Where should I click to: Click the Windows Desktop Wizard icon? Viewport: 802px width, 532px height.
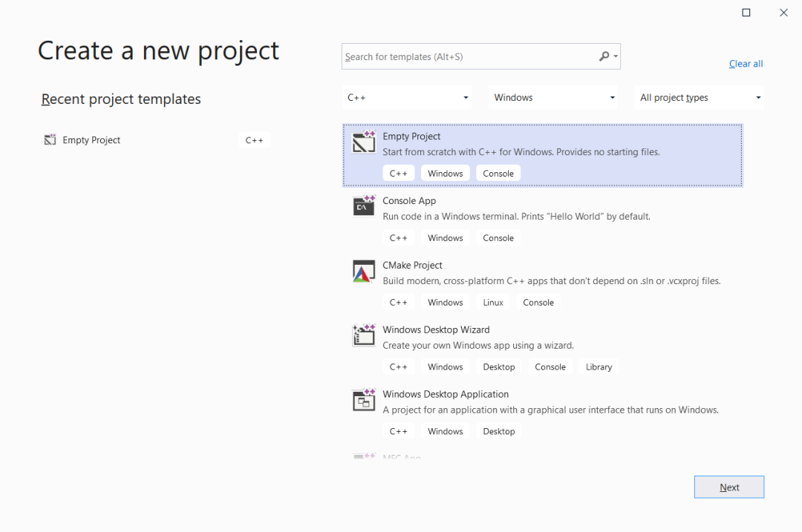[x=364, y=335]
